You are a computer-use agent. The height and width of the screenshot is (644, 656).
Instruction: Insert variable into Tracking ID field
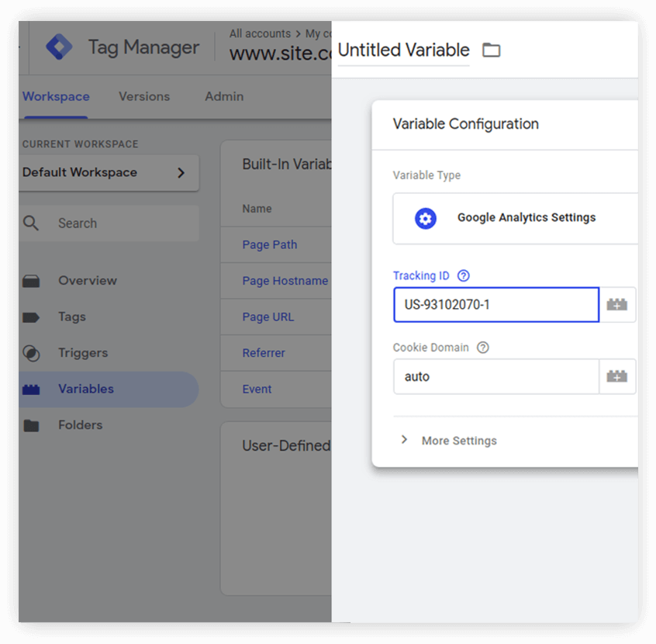[x=617, y=304]
